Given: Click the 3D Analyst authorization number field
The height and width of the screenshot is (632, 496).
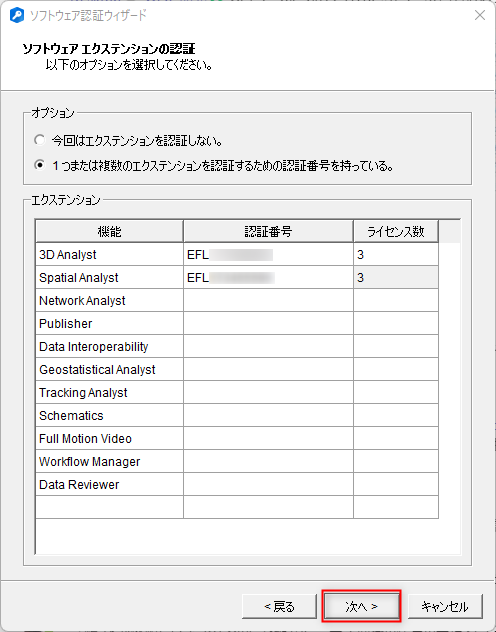Looking at the screenshot, I should (268, 254).
